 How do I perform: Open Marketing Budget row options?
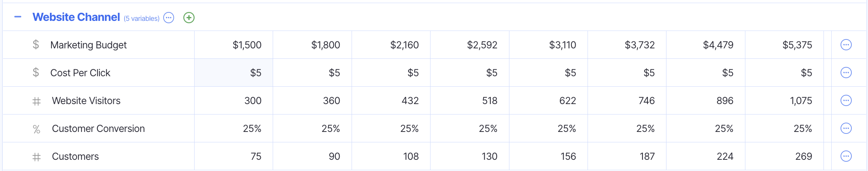846,45
